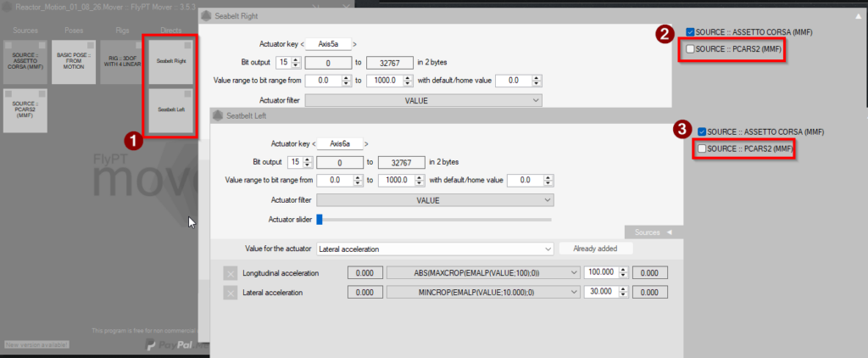Open Actuator filter dropdown in Seatbelt Left
This screenshot has height=358, width=868.
[x=435, y=200]
